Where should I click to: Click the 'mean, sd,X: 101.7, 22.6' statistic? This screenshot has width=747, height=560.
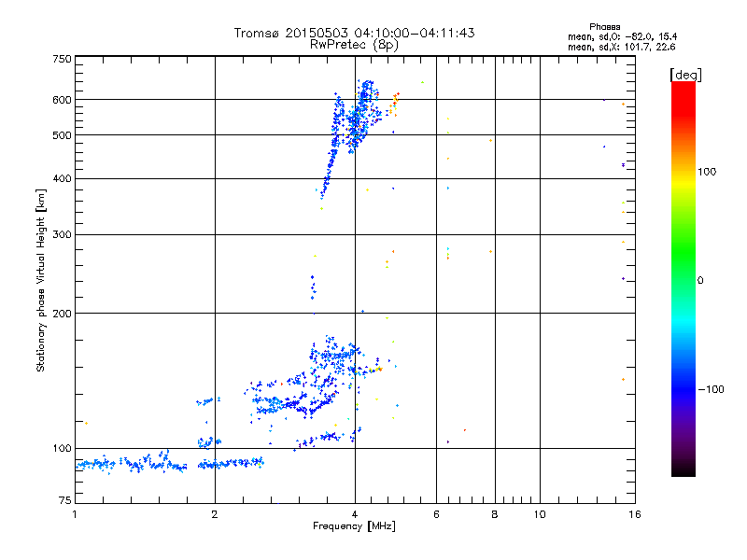coord(621,47)
